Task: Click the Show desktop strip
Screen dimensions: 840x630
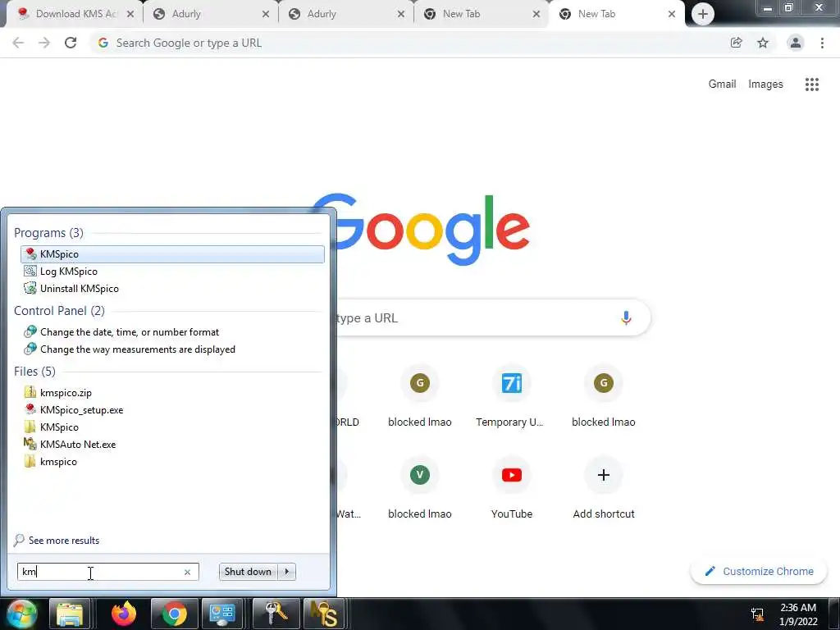Action: click(x=835, y=614)
